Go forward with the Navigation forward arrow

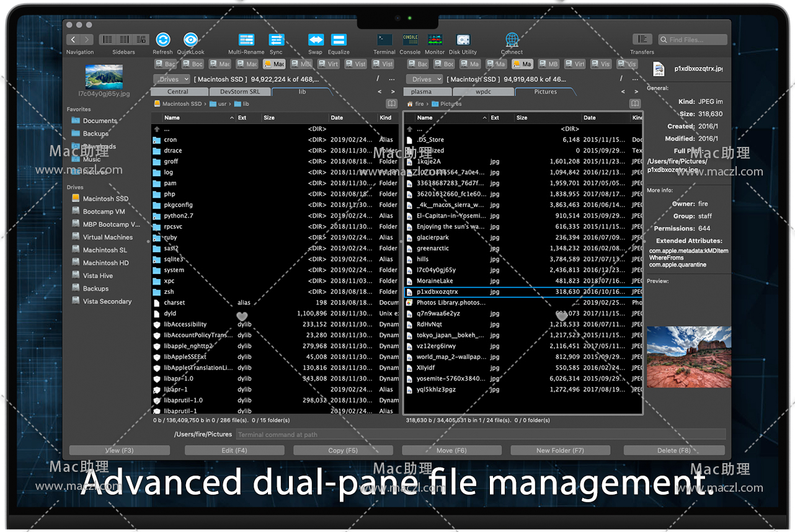(87, 39)
